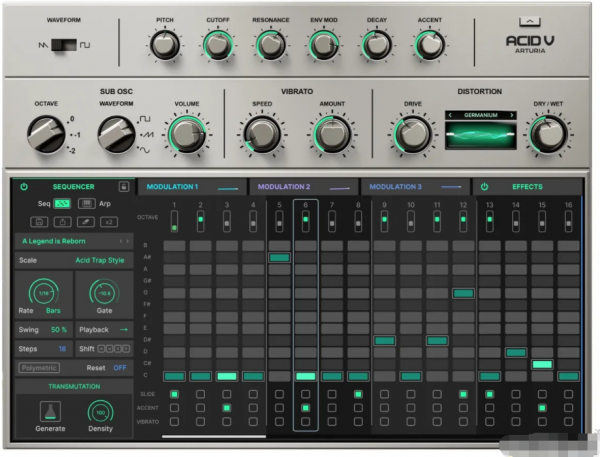
Task: Click the C# note on step 15
Action: (542, 364)
